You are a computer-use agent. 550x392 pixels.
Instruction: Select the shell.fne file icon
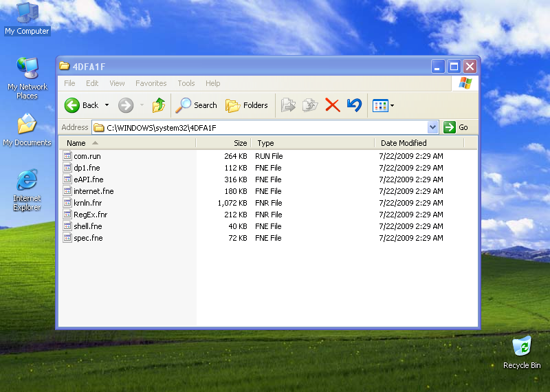[x=67, y=226]
